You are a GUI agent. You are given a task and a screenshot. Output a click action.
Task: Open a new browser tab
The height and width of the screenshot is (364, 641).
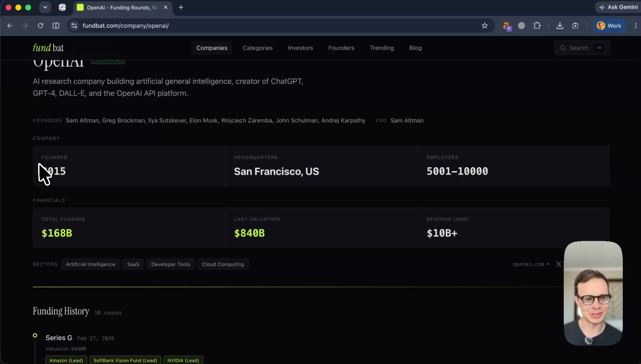point(181,7)
